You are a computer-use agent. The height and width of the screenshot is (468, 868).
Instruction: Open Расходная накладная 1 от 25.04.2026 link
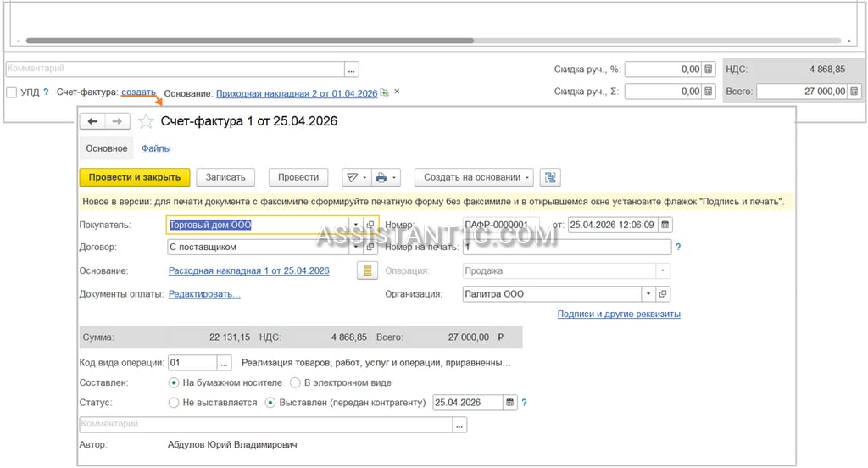[248, 270]
